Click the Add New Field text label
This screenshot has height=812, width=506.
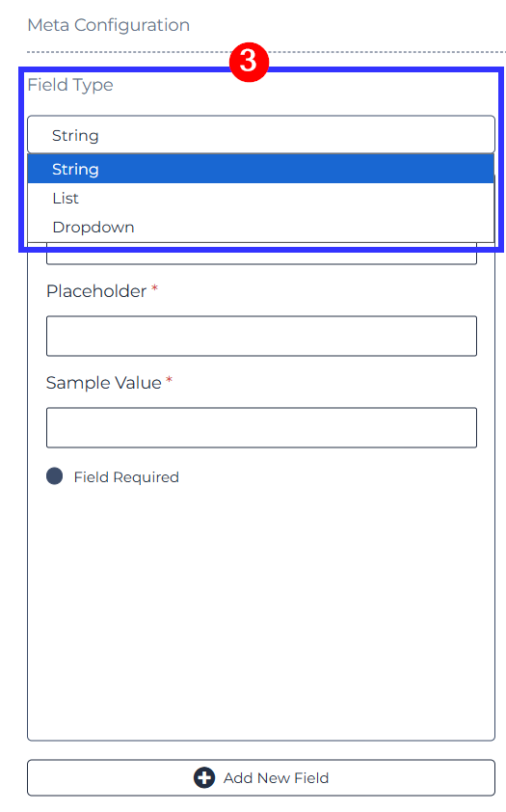[x=276, y=778]
